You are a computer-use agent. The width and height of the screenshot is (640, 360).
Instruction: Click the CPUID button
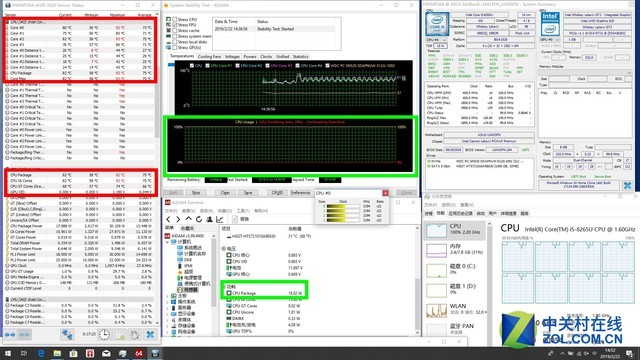tap(277, 192)
